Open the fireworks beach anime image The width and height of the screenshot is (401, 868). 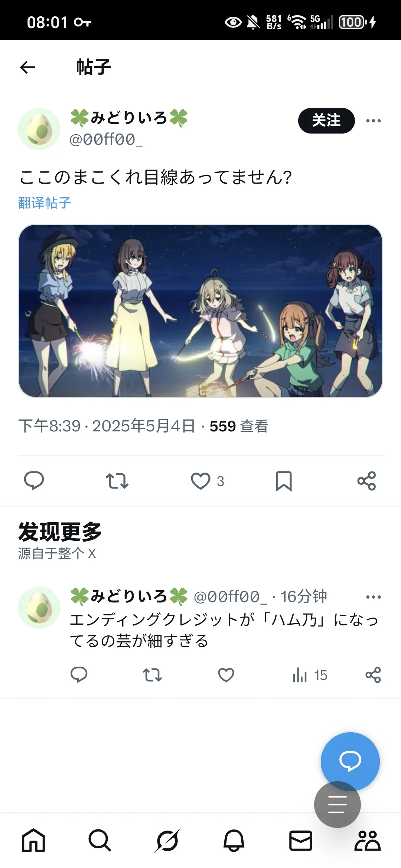click(x=200, y=311)
